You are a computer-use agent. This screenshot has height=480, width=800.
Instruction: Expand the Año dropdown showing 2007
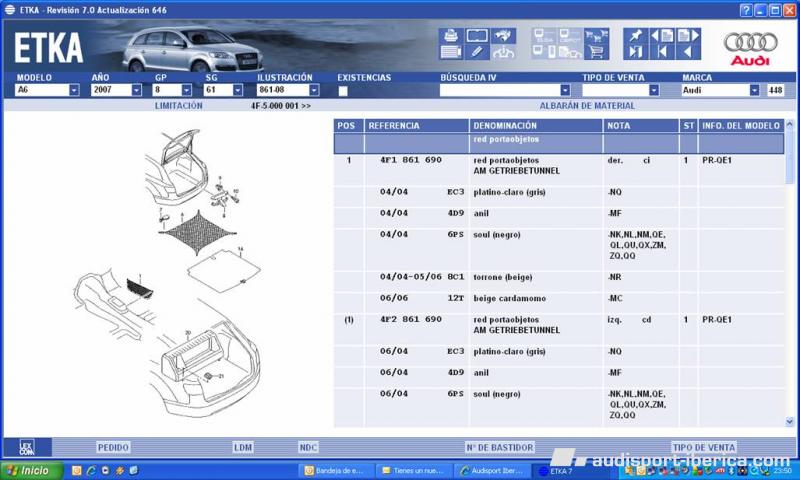click(x=136, y=90)
